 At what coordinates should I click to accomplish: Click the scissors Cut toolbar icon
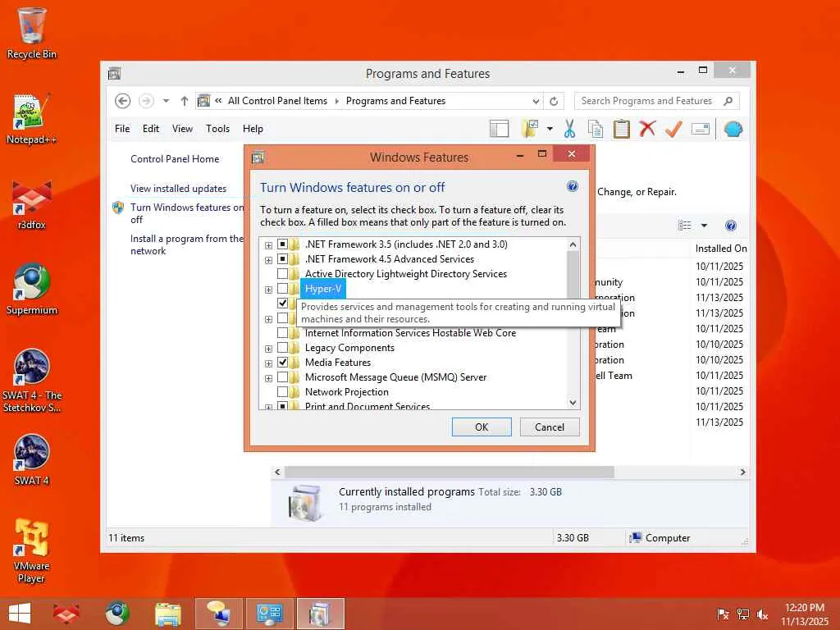(569, 129)
